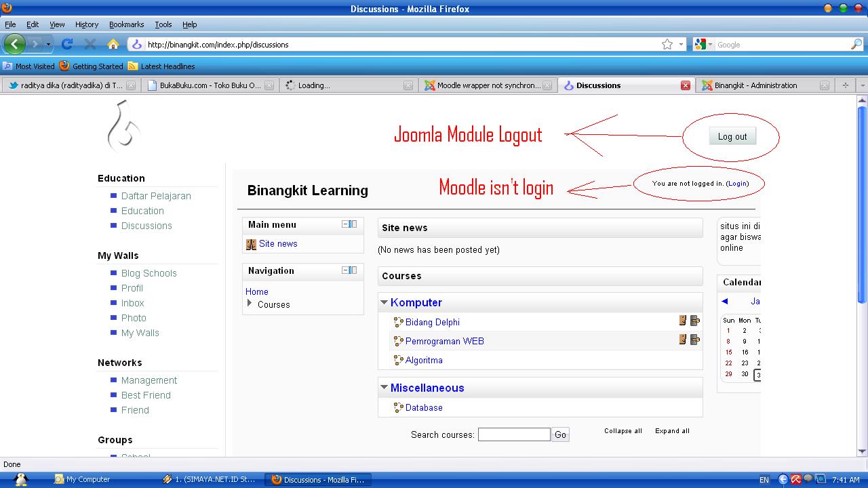Open Daftar Pelajaran sidebar link

(156, 196)
